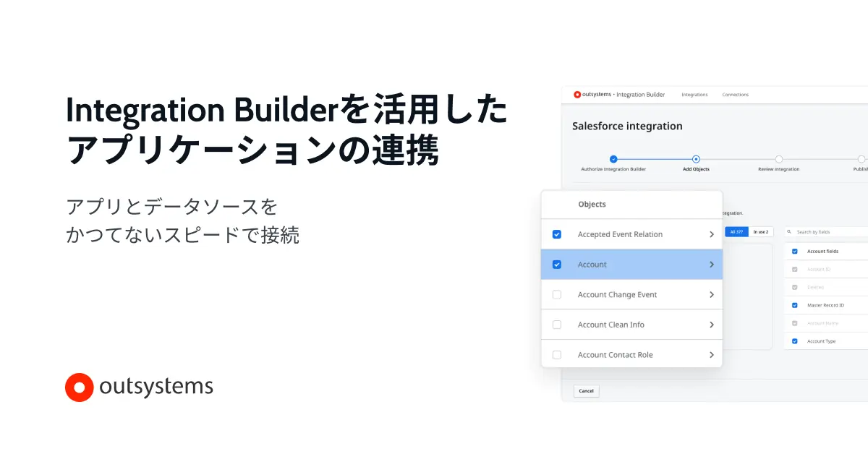Click the arrow icon on the highlighted Account row

pos(710,264)
